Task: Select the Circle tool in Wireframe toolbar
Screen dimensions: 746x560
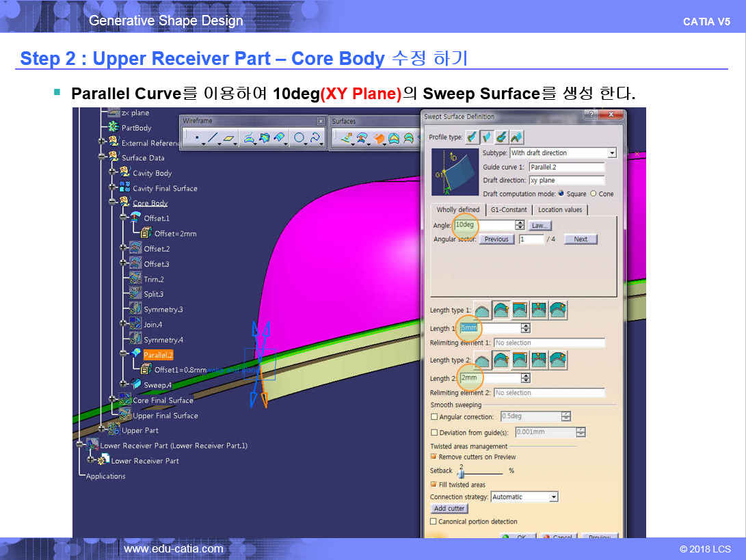Action: [299, 138]
